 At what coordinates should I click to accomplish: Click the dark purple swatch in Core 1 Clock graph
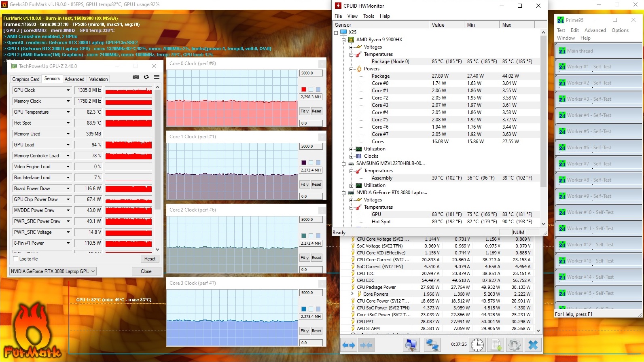coord(303,163)
